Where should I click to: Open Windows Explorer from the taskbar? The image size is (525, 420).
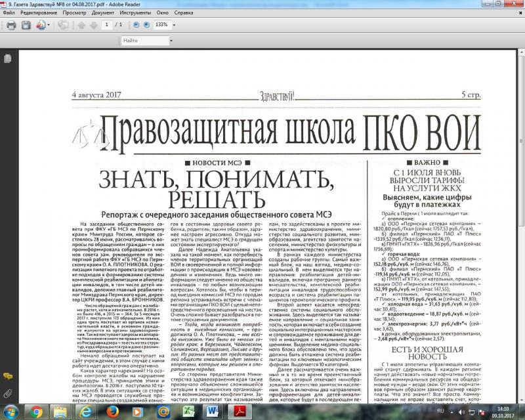click(x=60, y=411)
